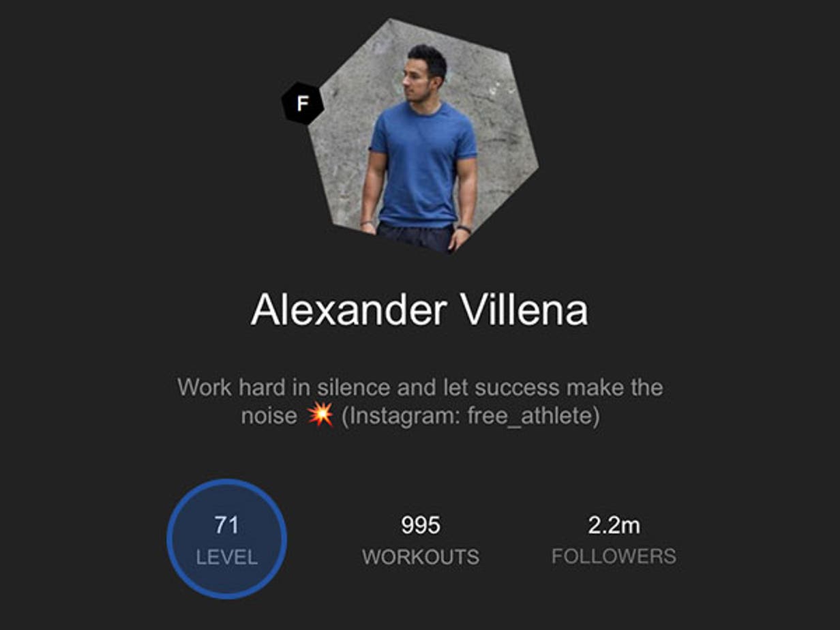Click the WORKOUTS label
This screenshot has width=840, height=630.
click(x=421, y=557)
